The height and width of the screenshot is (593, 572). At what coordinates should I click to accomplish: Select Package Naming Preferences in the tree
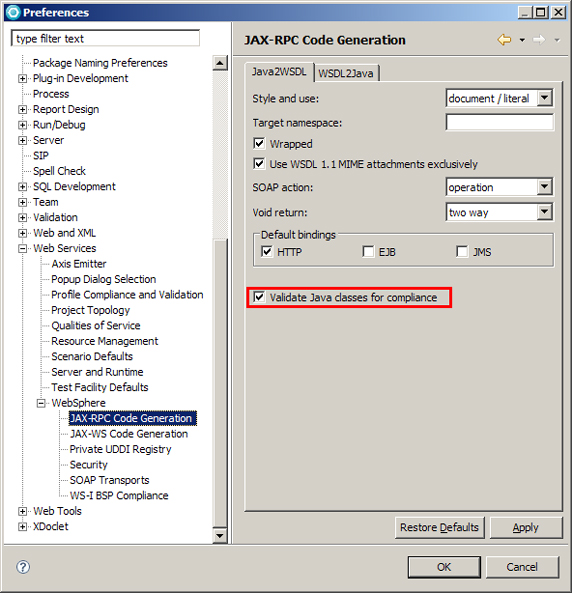[100, 63]
